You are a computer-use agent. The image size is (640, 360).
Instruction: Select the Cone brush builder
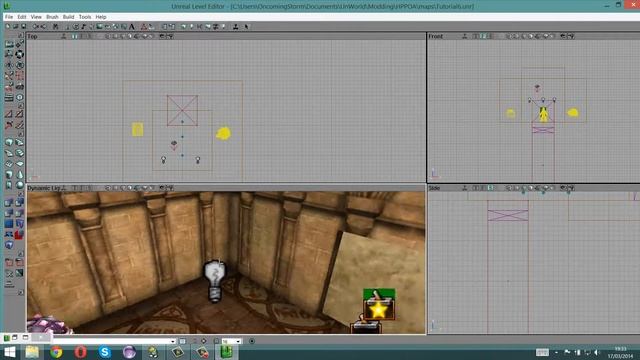[x=19, y=174]
